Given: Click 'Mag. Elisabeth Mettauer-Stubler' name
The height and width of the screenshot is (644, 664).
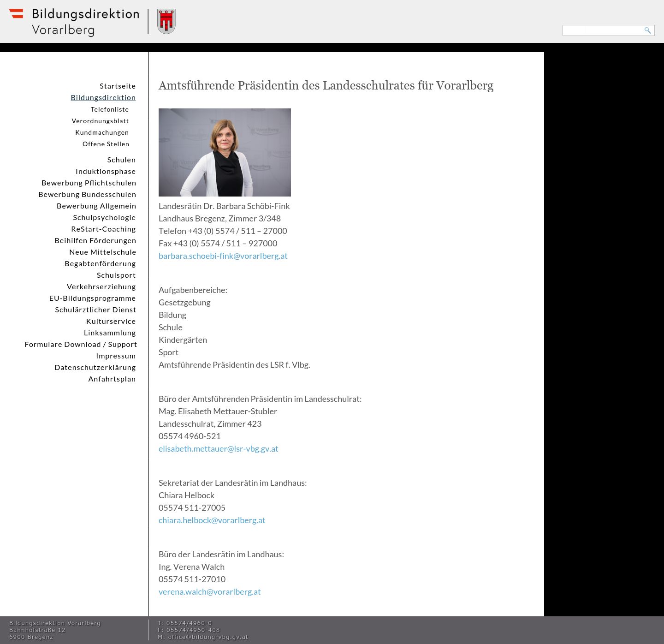Looking at the screenshot, I should 218,411.
